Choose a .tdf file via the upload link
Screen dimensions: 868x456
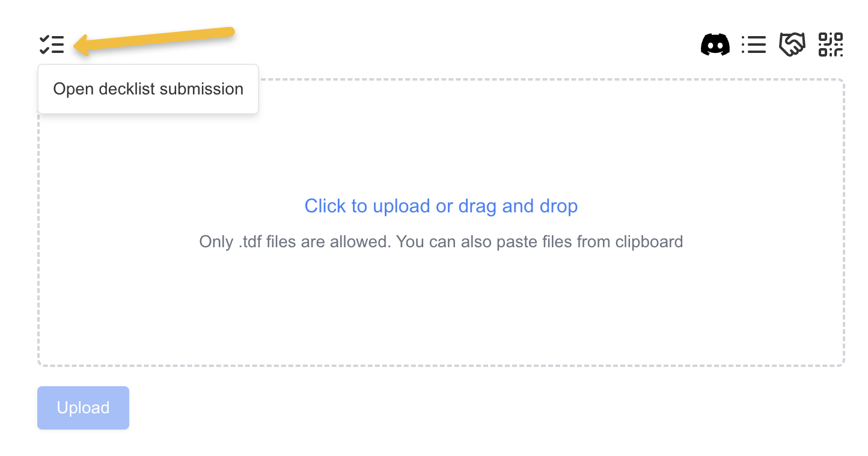pyautogui.click(x=441, y=206)
